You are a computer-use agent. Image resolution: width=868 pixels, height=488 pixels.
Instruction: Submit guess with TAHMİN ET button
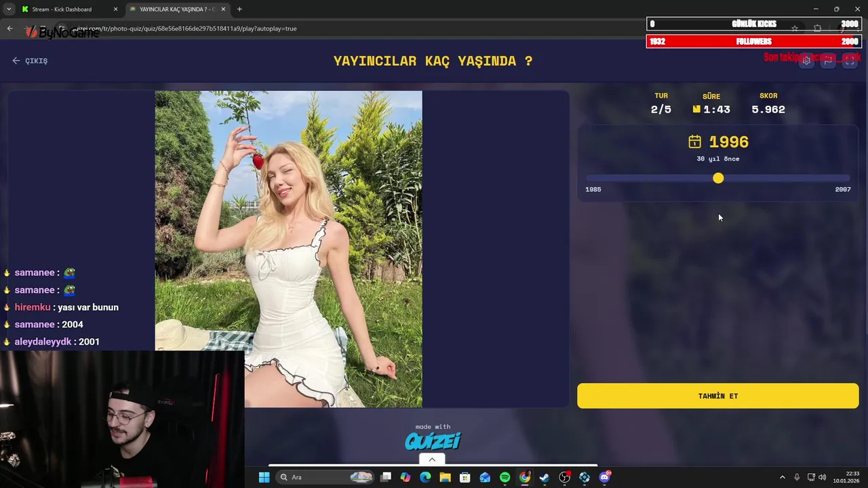(717, 396)
